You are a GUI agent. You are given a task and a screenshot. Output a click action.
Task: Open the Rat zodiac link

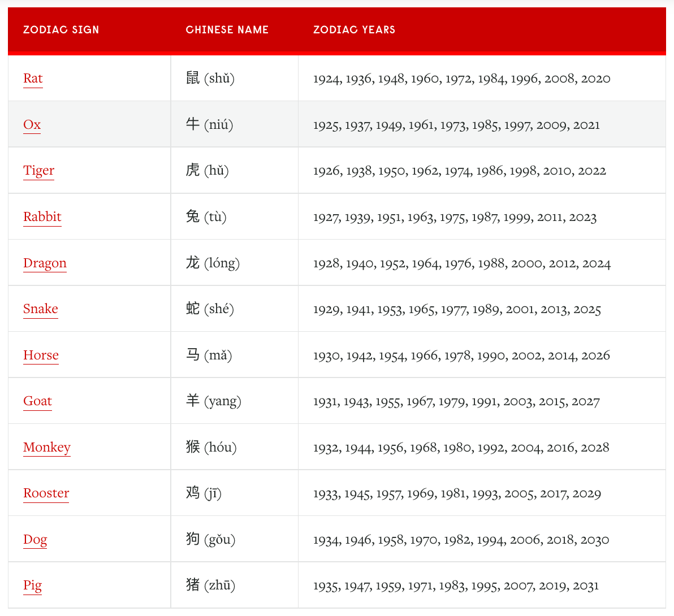click(x=33, y=79)
